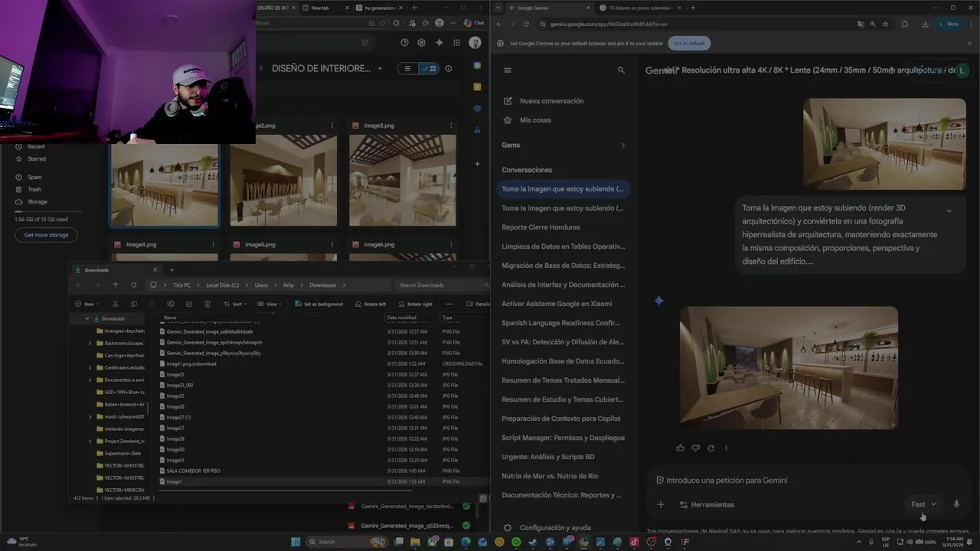Click the Cut scissors icon in Explorer
The width and height of the screenshot is (980, 551).
pyautogui.click(x=116, y=304)
